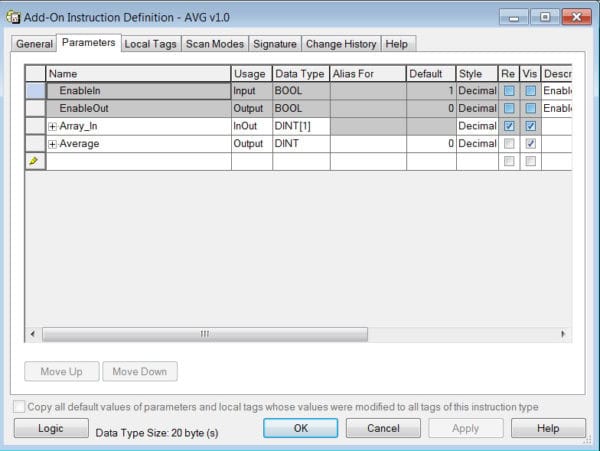600x451 pixels.
Task: Toggle Visible checkbox for Average
Action: [x=530, y=143]
